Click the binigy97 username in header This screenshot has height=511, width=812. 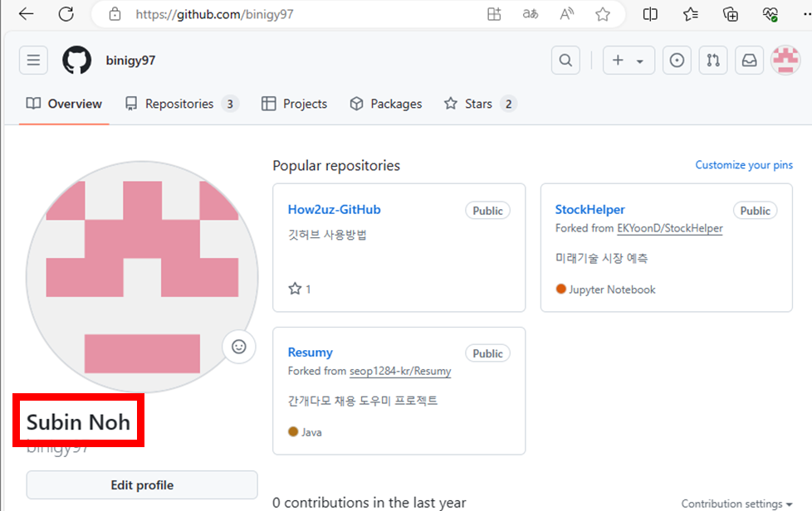[x=130, y=61]
